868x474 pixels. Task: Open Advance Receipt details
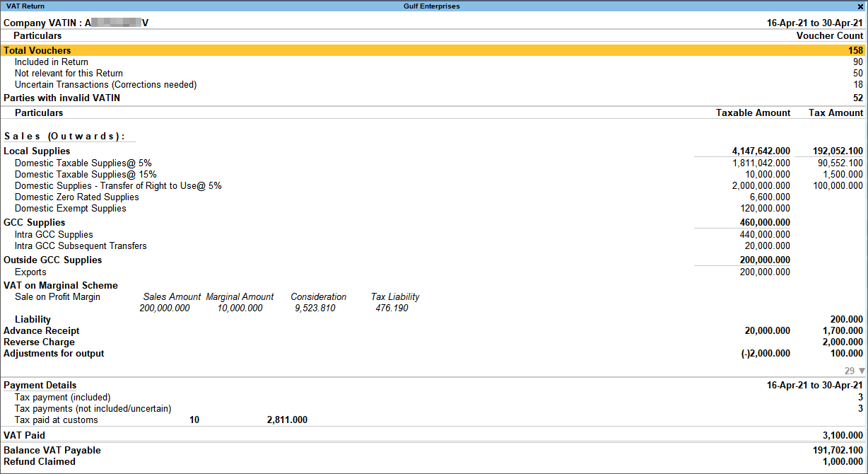(x=42, y=331)
